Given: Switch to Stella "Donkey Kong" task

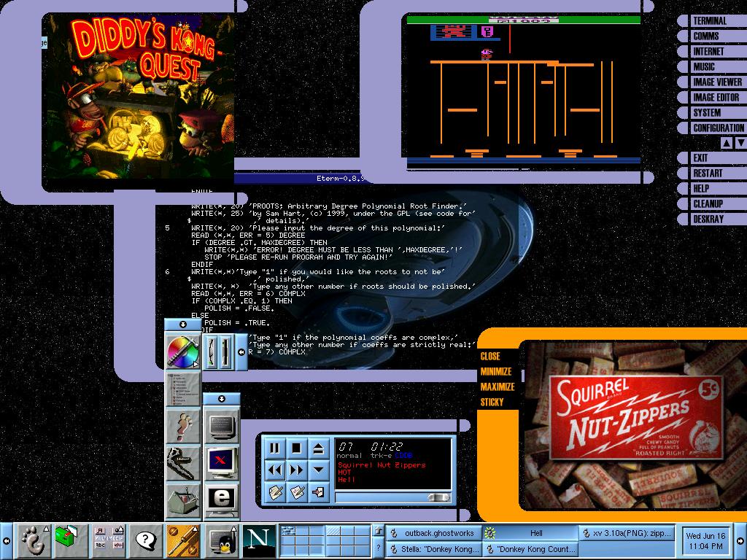Looking at the screenshot, I should pyautogui.click(x=433, y=548).
